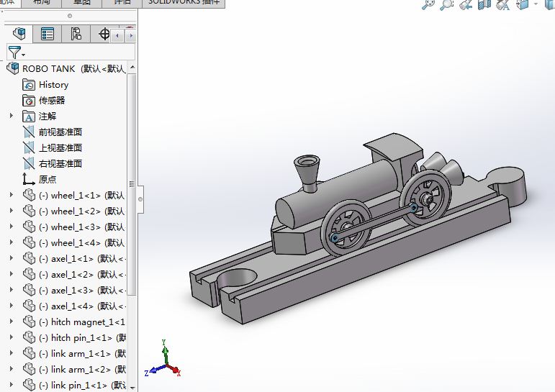The height and width of the screenshot is (392, 555).
Task: Open the View Orientation dropdown arrow
Action: point(536,4)
